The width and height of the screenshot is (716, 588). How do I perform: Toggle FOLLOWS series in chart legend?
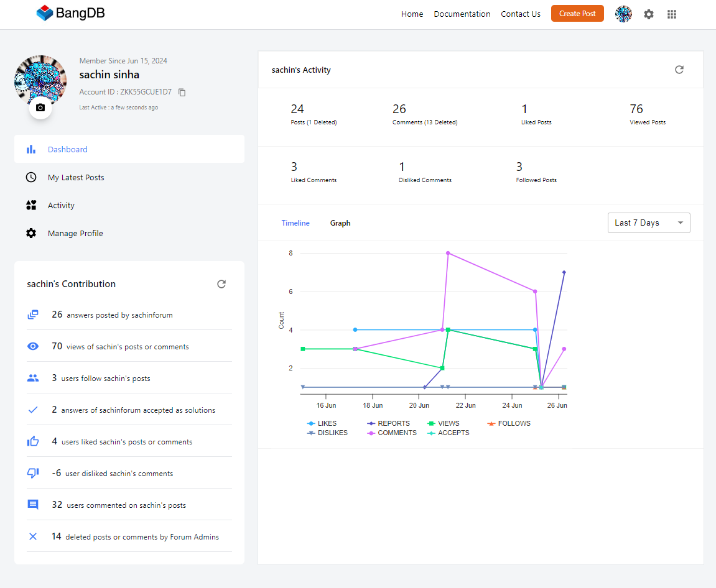[509, 423]
